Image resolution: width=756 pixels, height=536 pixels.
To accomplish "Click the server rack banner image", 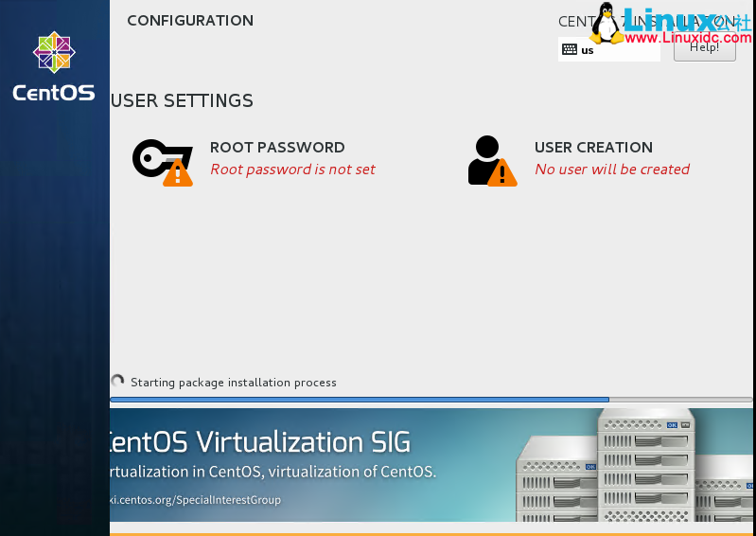I will pos(634,465).
